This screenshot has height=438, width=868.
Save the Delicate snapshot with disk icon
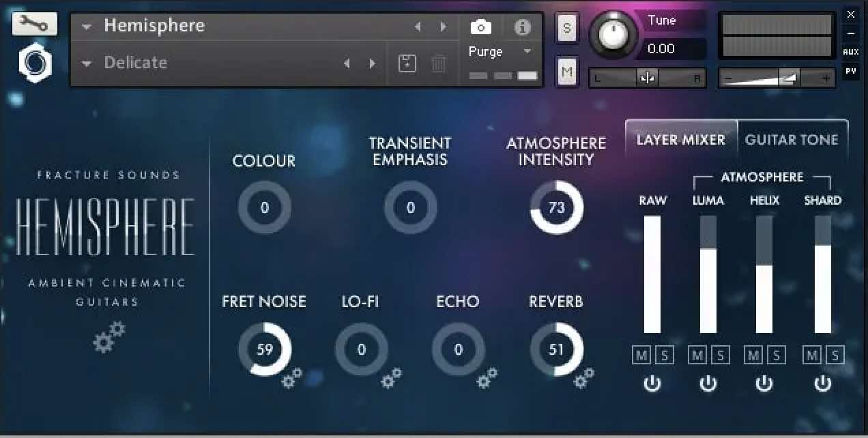407,63
